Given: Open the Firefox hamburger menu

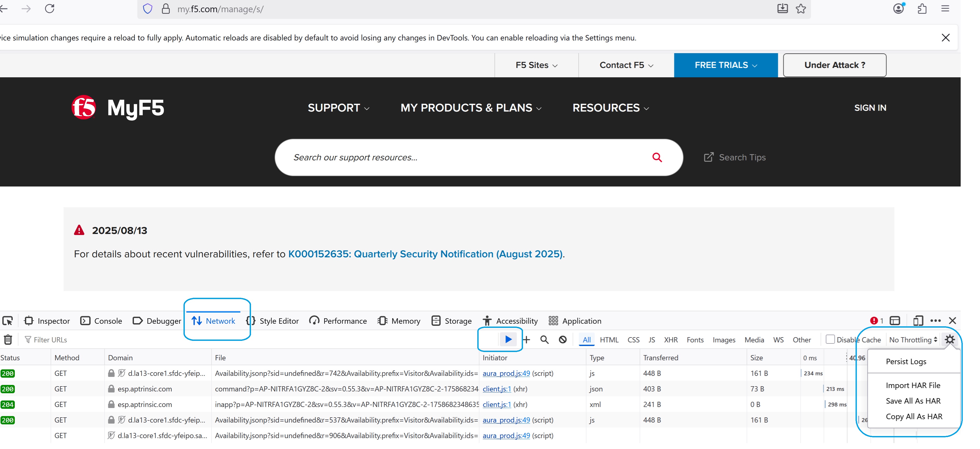Looking at the screenshot, I should pos(945,8).
